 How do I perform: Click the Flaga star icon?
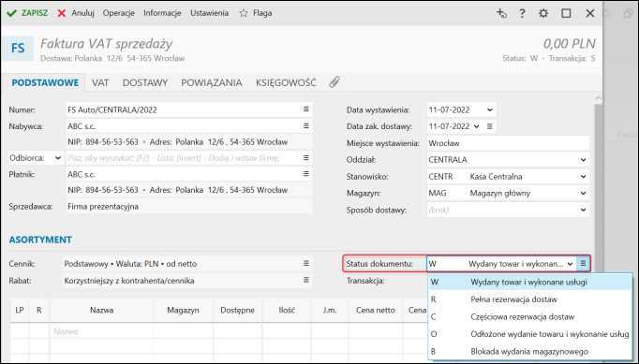pyautogui.click(x=244, y=13)
